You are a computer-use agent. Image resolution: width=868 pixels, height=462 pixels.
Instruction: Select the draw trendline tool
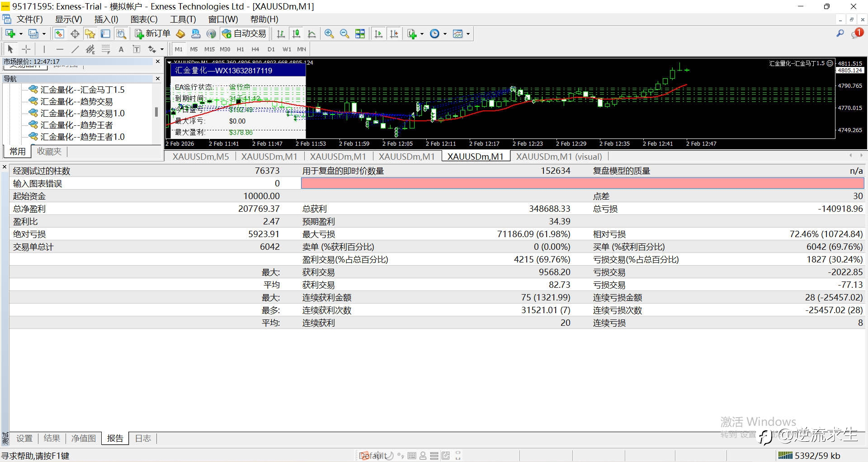click(75, 49)
